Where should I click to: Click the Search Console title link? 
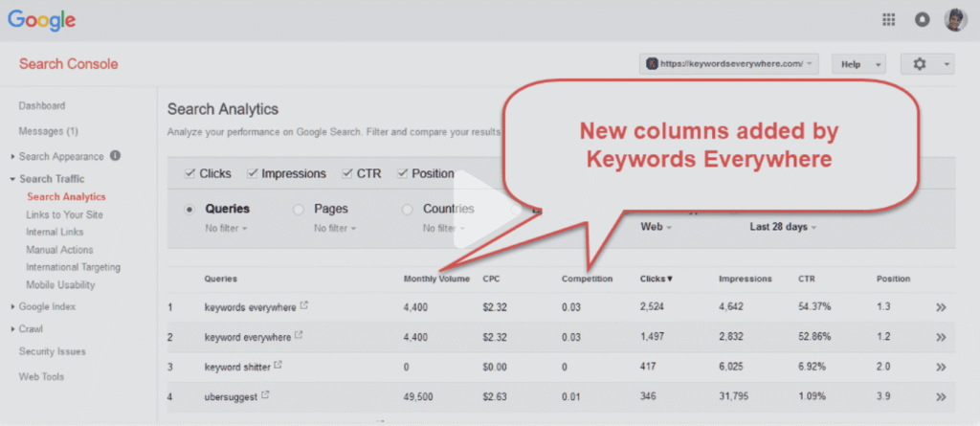point(69,64)
